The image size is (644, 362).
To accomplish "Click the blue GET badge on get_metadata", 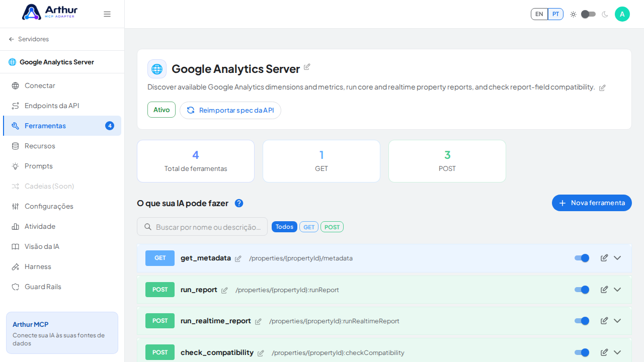I will point(160,258).
